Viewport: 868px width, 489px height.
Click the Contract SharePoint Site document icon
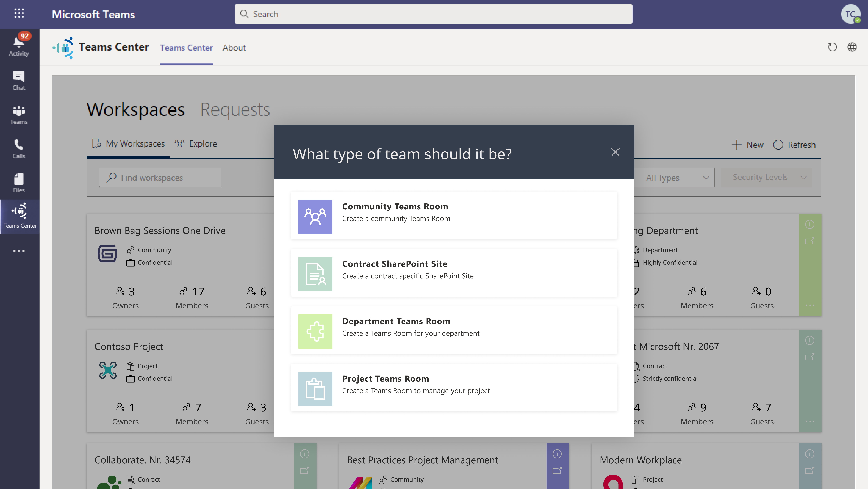(315, 274)
